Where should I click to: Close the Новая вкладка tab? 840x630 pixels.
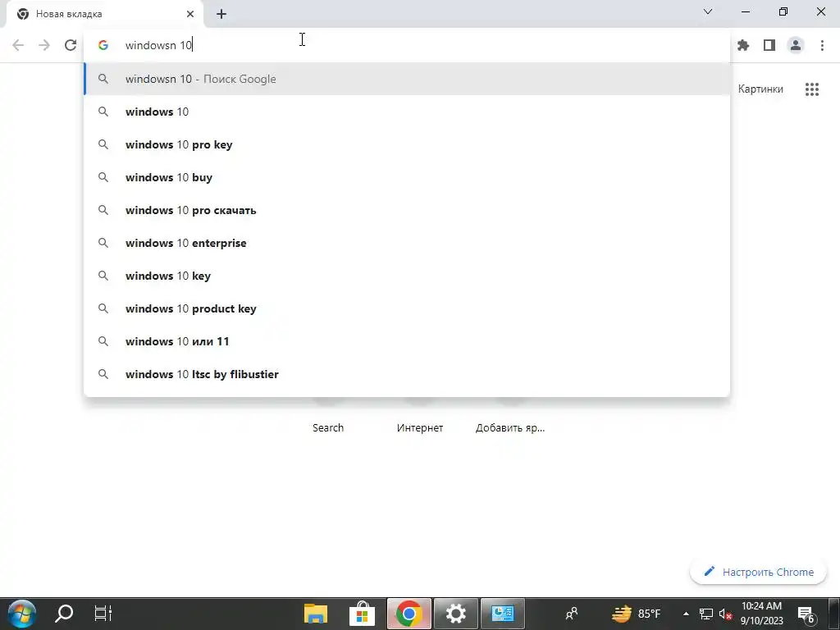point(190,14)
